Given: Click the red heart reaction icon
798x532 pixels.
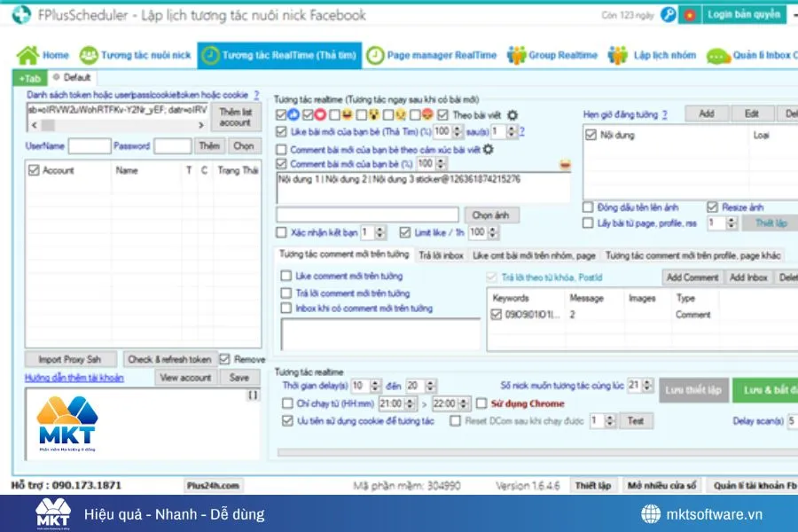Looking at the screenshot, I should [320, 115].
